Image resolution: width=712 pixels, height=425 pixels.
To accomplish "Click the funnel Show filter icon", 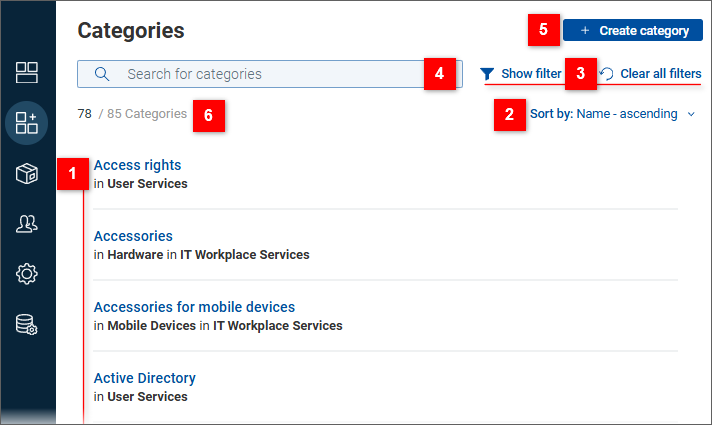I will tap(487, 74).
